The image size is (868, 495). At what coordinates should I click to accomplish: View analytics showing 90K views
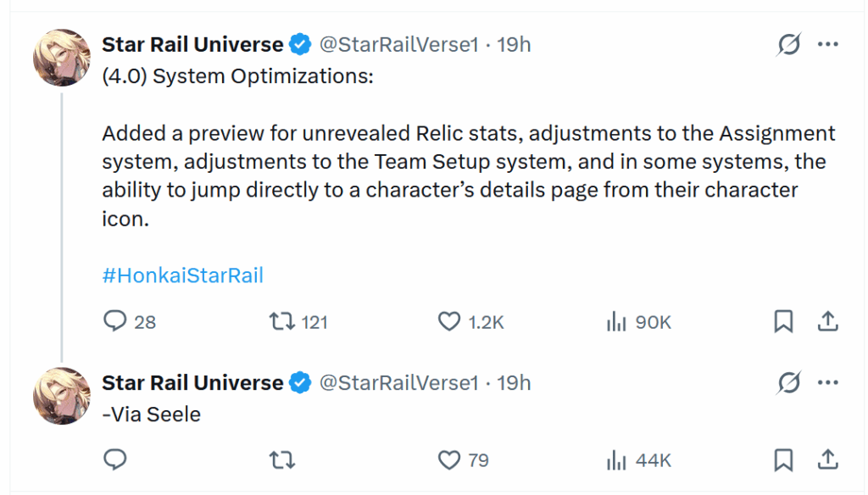click(x=617, y=322)
